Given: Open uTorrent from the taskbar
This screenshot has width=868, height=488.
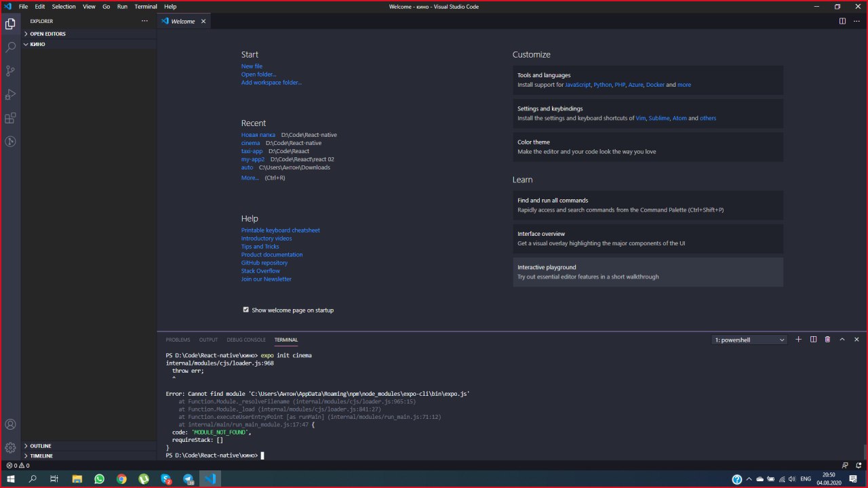Looking at the screenshot, I should pos(144,479).
